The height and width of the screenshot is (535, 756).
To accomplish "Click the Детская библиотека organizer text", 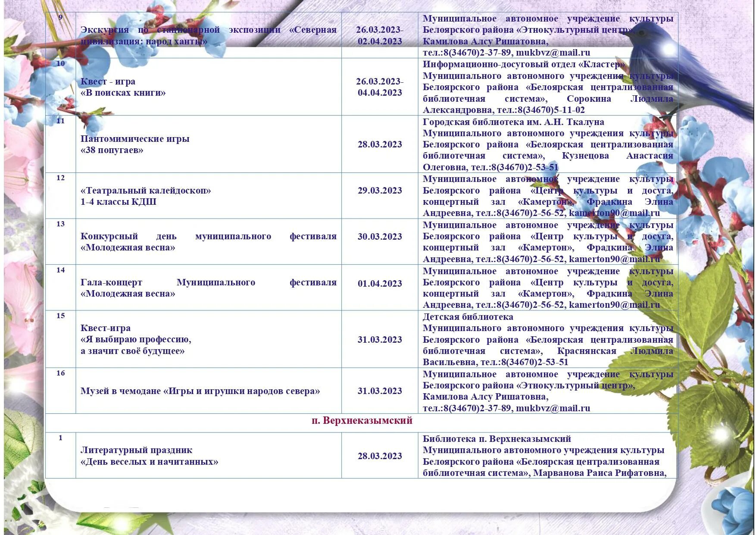I will [x=468, y=317].
